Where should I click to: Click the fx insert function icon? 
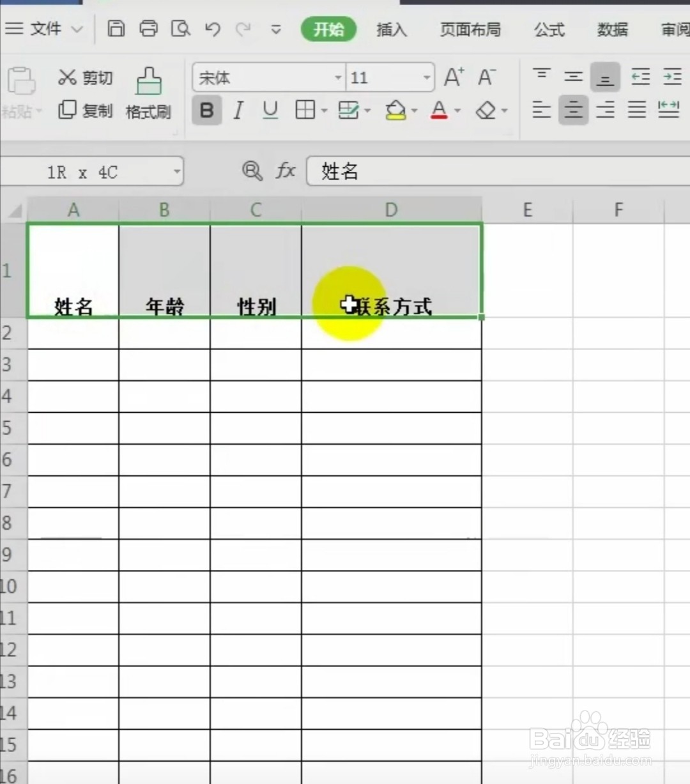pos(285,171)
